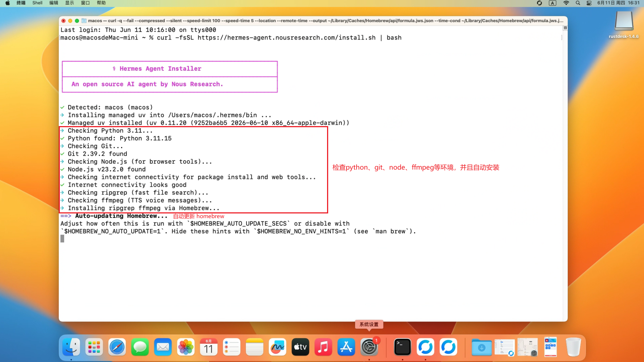Click the 'Hermes Agent Installer' banner text
644x362 pixels.
tap(160, 68)
